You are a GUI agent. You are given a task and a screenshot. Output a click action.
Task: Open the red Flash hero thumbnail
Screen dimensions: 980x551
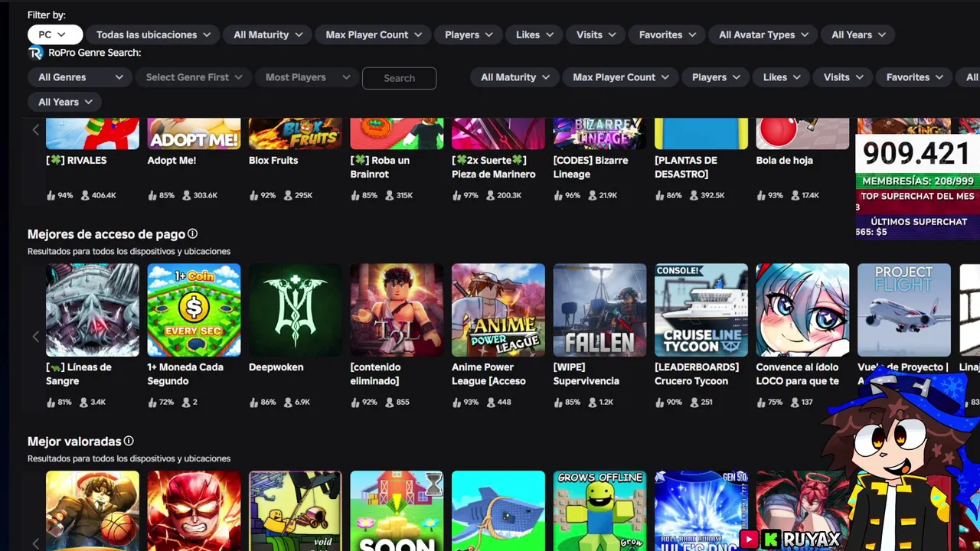click(194, 510)
